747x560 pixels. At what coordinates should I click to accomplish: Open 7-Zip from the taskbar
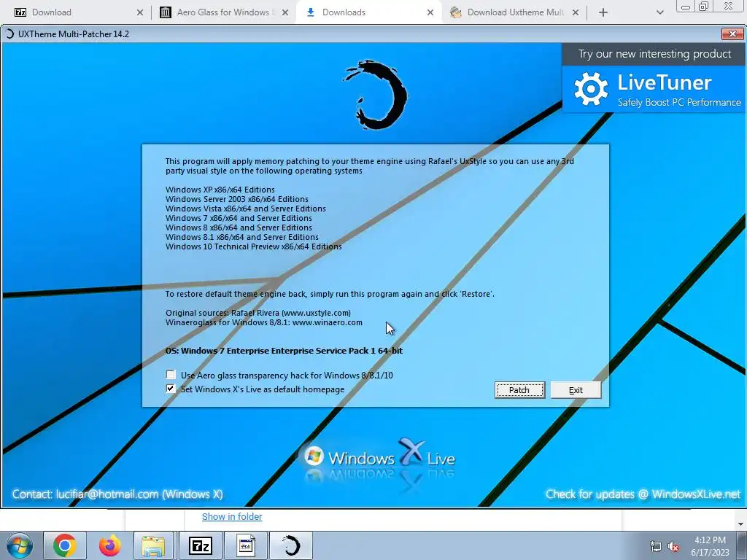[200, 545]
